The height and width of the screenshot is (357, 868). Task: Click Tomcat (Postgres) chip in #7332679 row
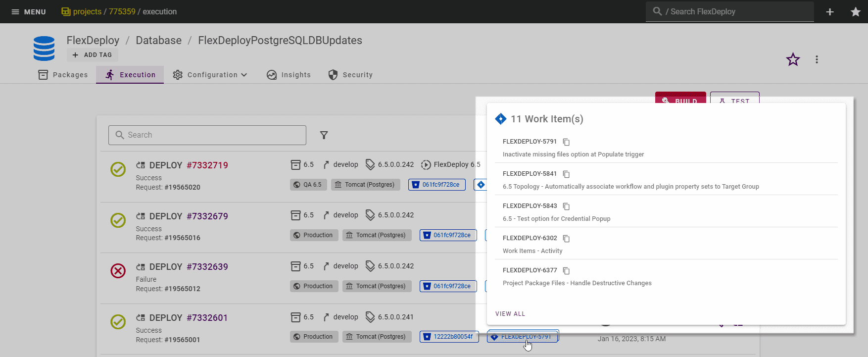click(377, 235)
